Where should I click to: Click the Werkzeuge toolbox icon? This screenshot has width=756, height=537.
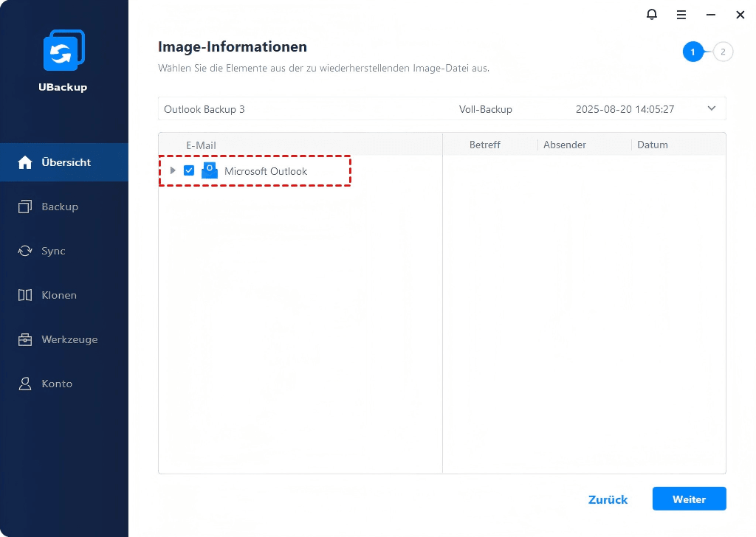pos(25,339)
